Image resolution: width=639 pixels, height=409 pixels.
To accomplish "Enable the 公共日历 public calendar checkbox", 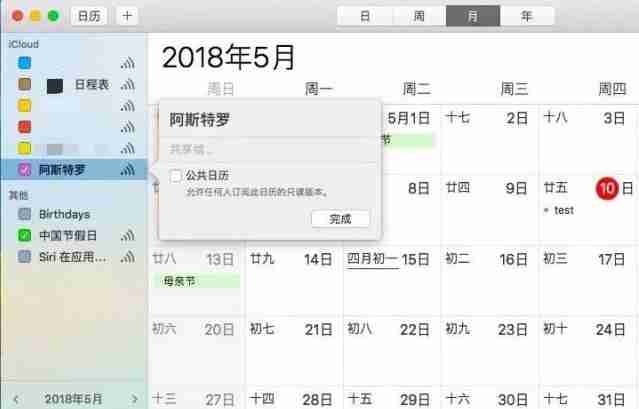I will [x=175, y=176].
